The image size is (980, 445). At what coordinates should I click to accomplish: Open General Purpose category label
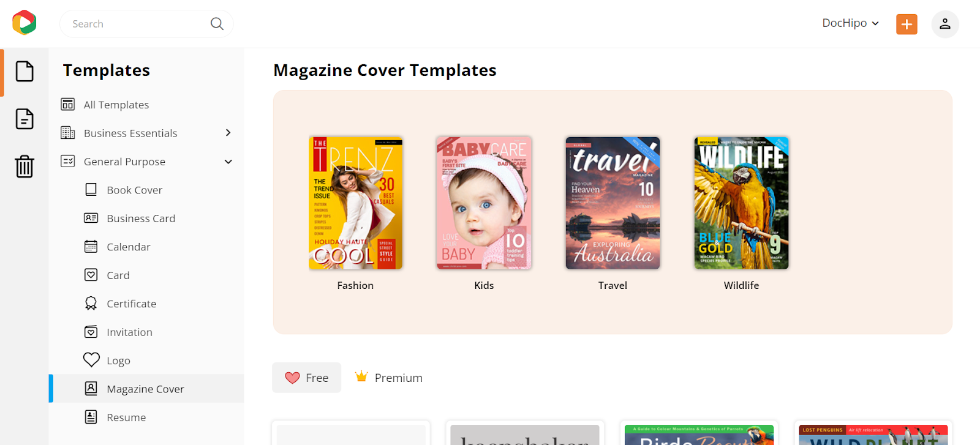pyautogui.click(x=124, y=162)
